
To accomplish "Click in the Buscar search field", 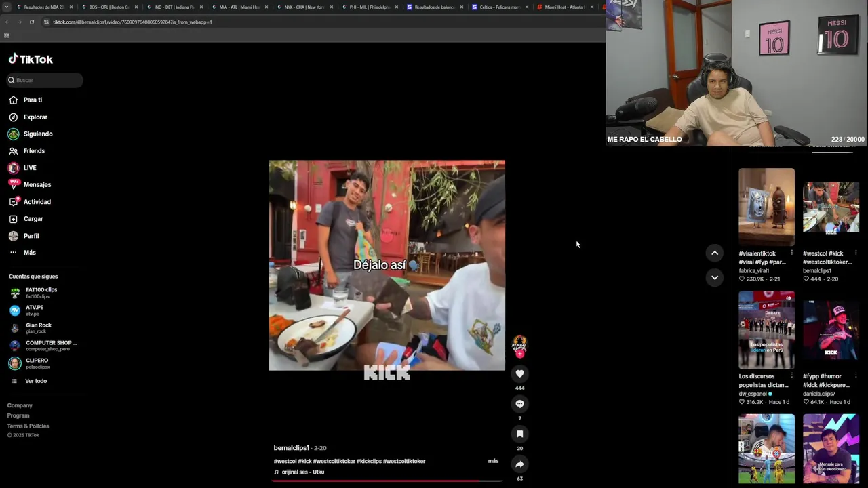I will 45,80.
